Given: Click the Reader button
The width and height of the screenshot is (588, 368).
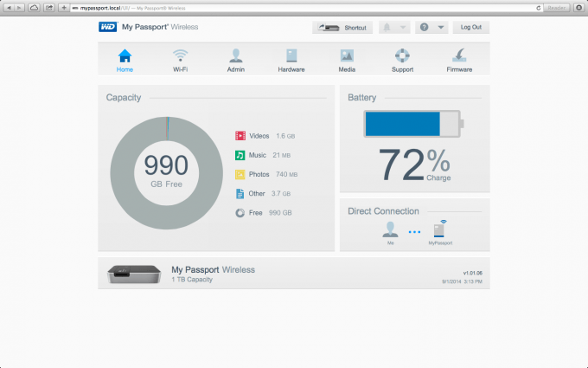Looking at the screenshot, I should (557, 8).
